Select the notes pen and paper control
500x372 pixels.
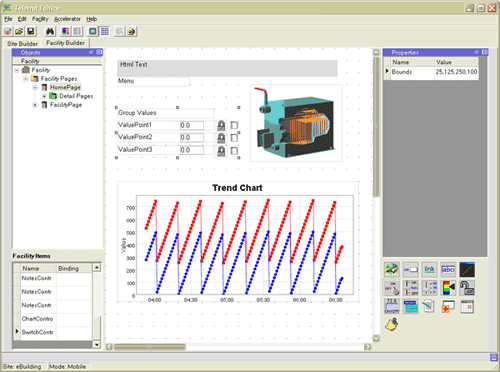tap(429, 306)
